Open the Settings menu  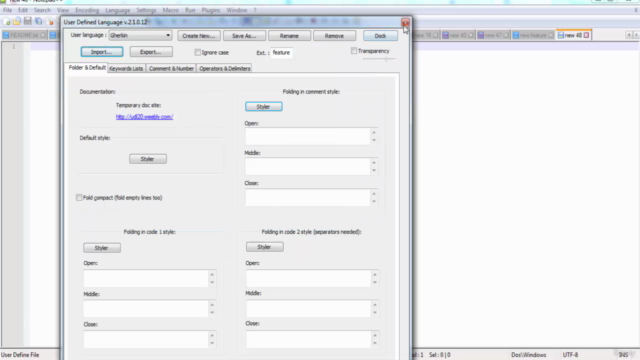click(x=146, y=10)
